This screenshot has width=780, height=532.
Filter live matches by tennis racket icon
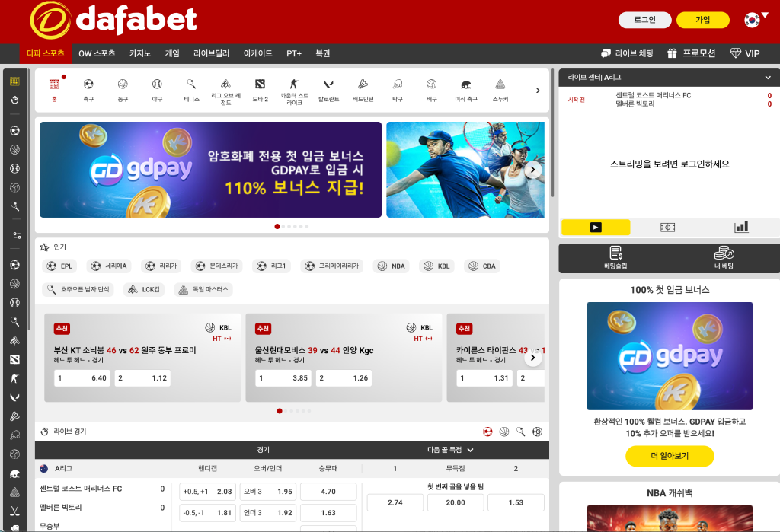(521, 432)
